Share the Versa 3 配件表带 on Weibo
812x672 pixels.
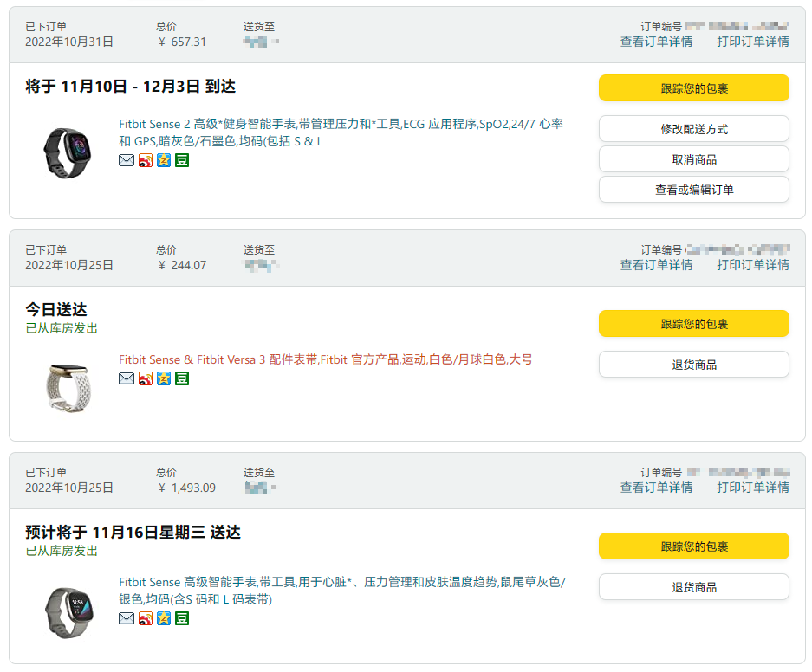[145, 378]
